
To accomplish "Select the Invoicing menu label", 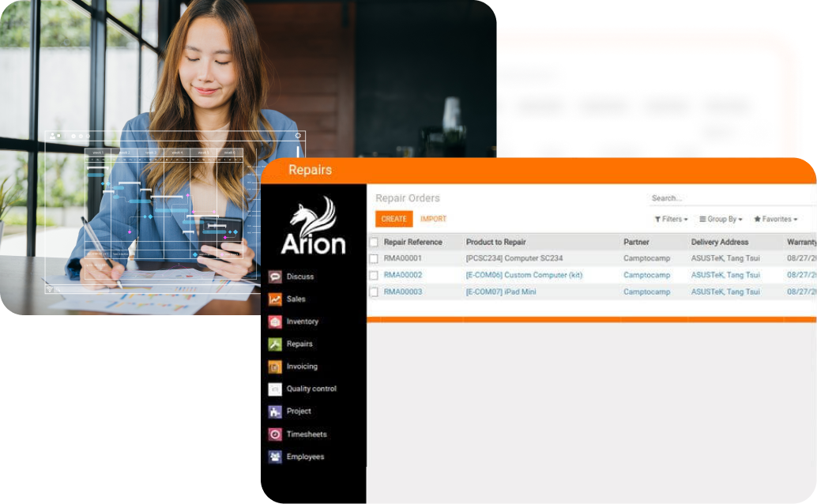I will coord(302,367).
